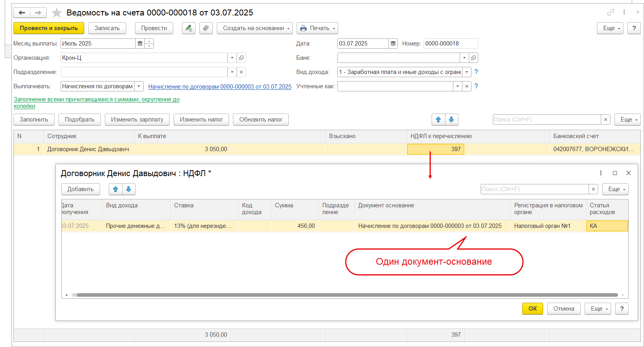The width and height of the screenshot is (644, 347).
Task: Step the Месяц выплаты value with the spinner
Action: pos(149,44)
